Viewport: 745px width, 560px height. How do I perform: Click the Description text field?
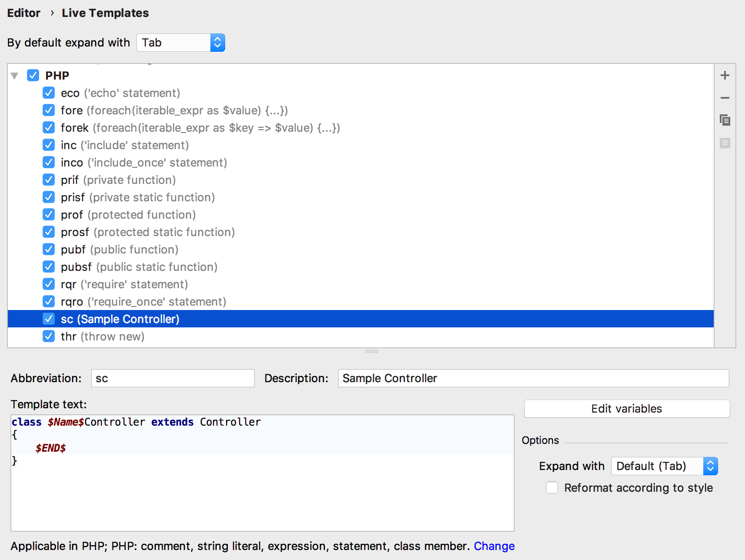pyautogui.click(x=533, y=378)
